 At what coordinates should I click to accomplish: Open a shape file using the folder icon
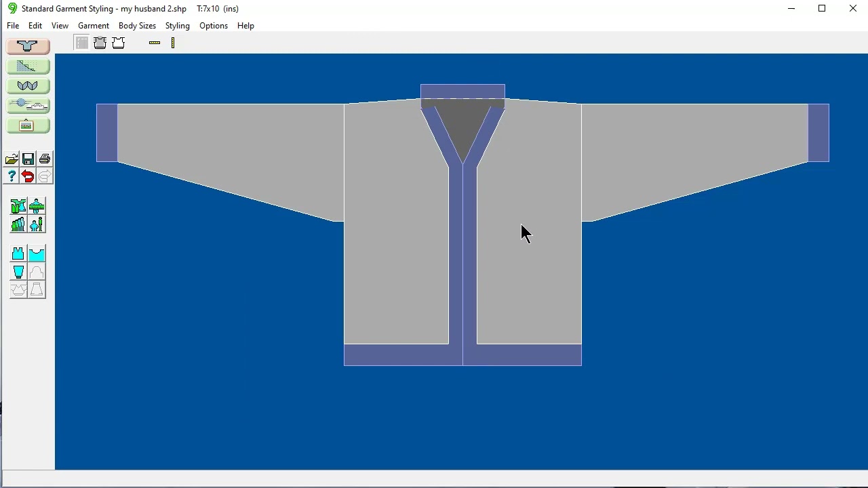pos(11,159)
